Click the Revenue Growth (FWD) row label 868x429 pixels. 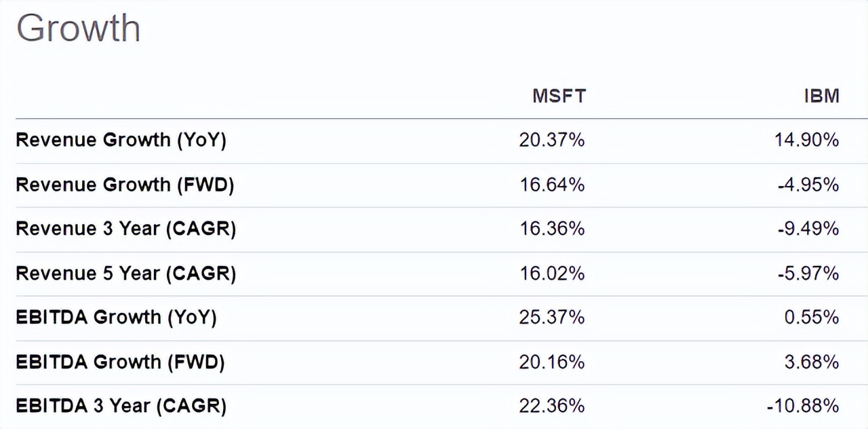(x=125, y=185)
